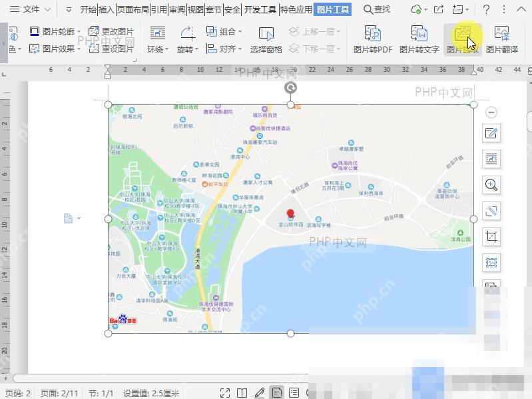Click the edit pencil icon in floating toolbar

pyautogui.click(x=491, y=133)
